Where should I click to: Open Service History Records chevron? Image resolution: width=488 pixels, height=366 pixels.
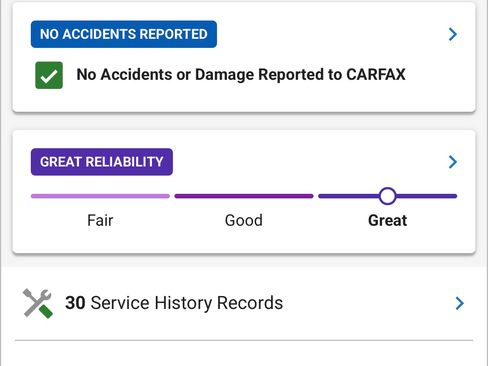[x=459, y=303]
